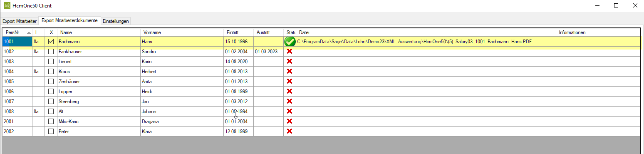644x154 pixels.
Task: Click the red X status icon for Lopper
Action: [290, 91]
